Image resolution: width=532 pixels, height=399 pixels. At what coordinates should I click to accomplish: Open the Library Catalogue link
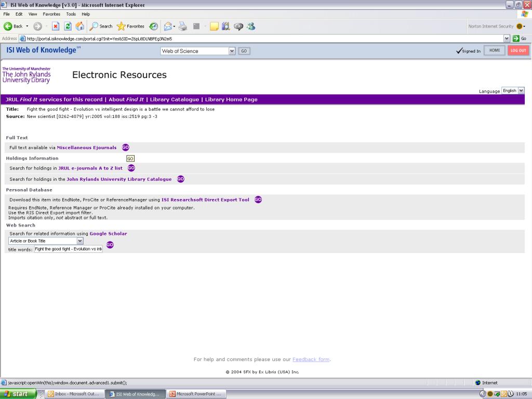(175, 99)
